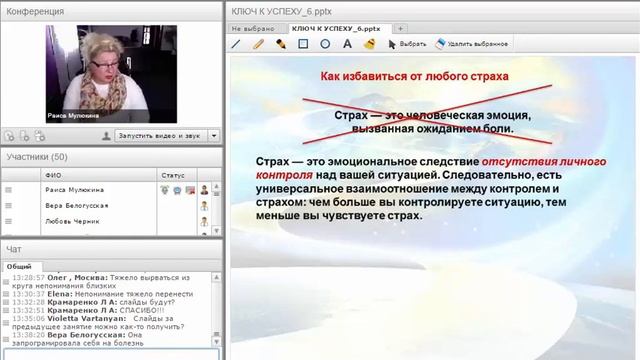
Task: Click the Чат panel header
Action: click(x=112, y=249)
